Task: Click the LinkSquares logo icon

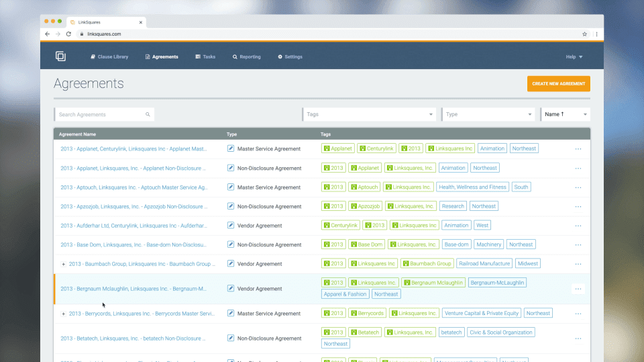Action: click(60, 56)
